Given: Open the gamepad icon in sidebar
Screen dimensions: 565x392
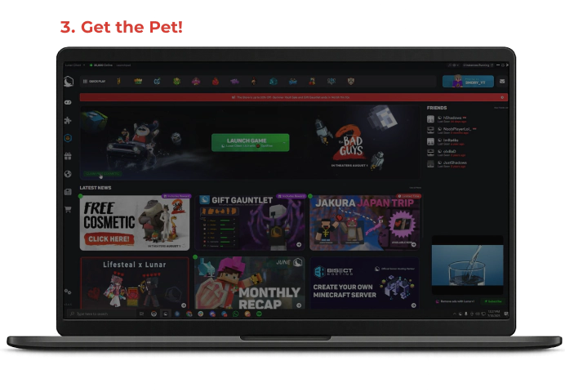Looking at the screenshot, I should point(68,102).
